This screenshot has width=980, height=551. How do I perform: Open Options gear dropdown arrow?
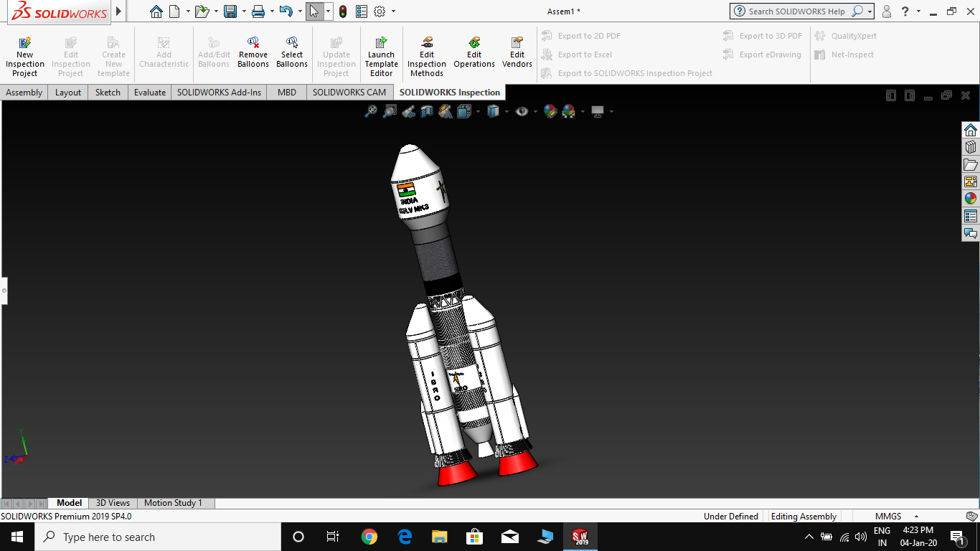393,11
